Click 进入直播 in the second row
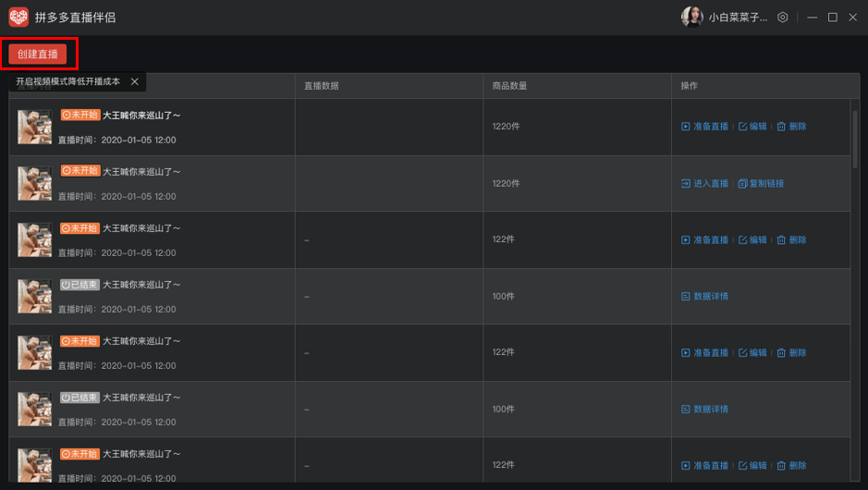The width and height of the screenshot is (868, 490). tap(705, 184)
